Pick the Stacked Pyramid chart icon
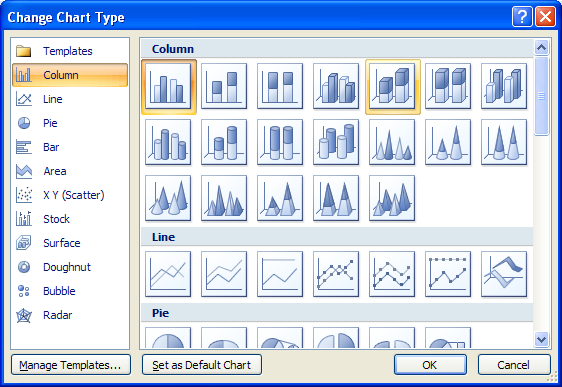This screenshot has height=387, width=562. point(280,198)
